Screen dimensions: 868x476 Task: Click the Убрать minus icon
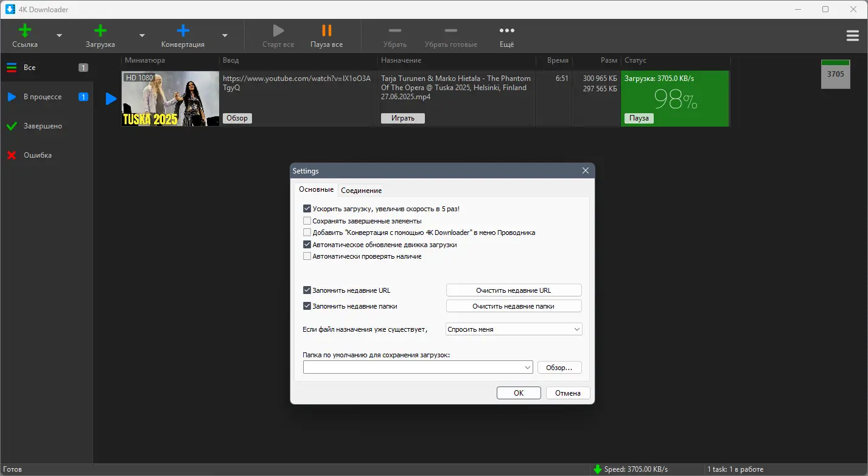click(395, 30)
